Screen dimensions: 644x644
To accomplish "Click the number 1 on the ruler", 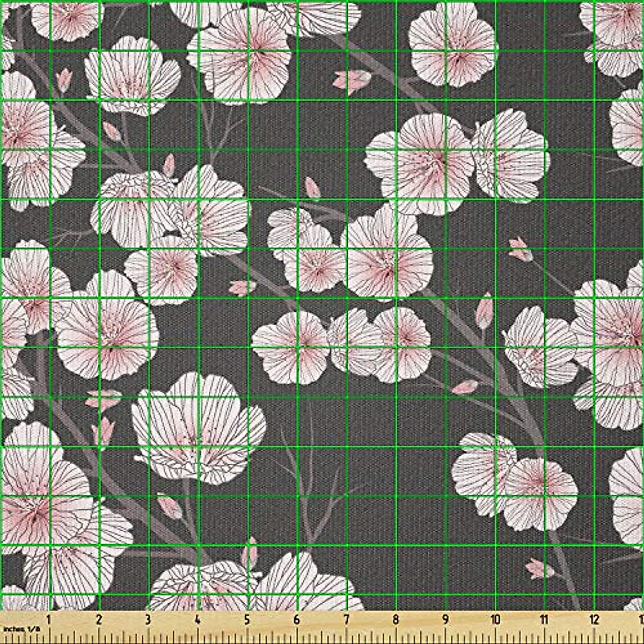I will pos(49,619).
